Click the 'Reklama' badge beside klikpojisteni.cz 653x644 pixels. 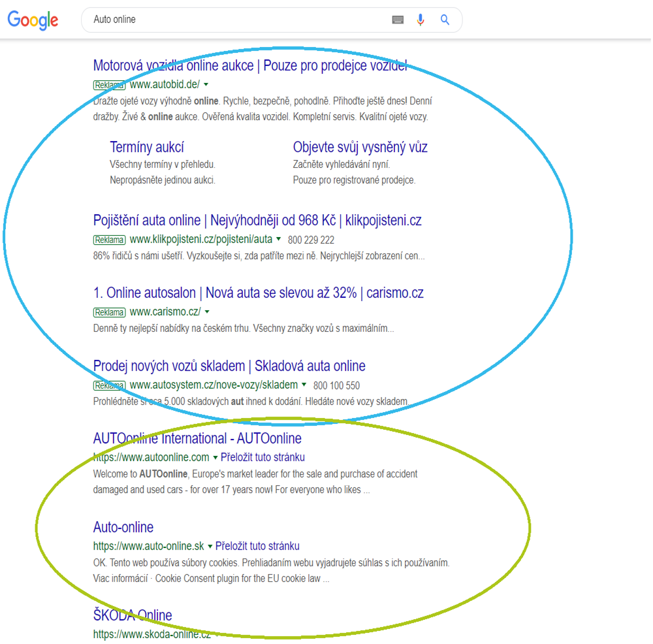pos(109,240)
